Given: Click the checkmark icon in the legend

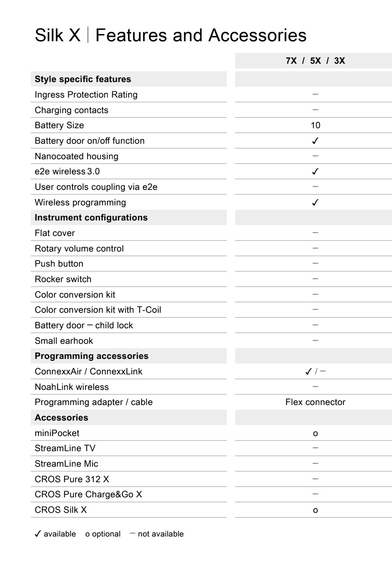Looking at the screenshot, I should 38,534.
